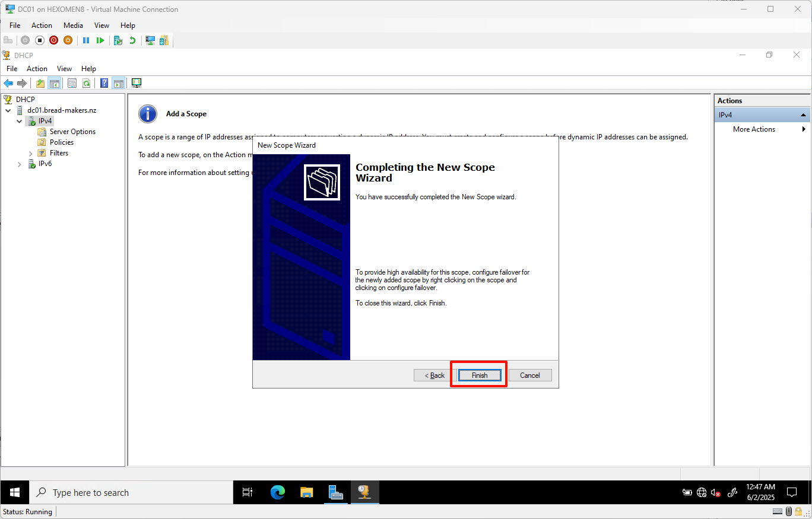This screenshot has height=519, width=812.
Task: Toggle the Action pane visibility
Action: 118,83
